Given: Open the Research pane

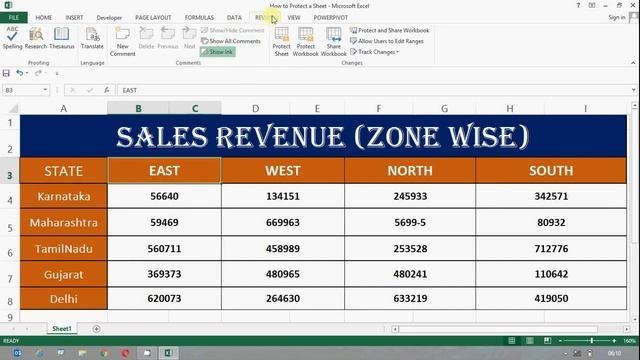Looking at the screenshot, I should click(x=36, y=38).
